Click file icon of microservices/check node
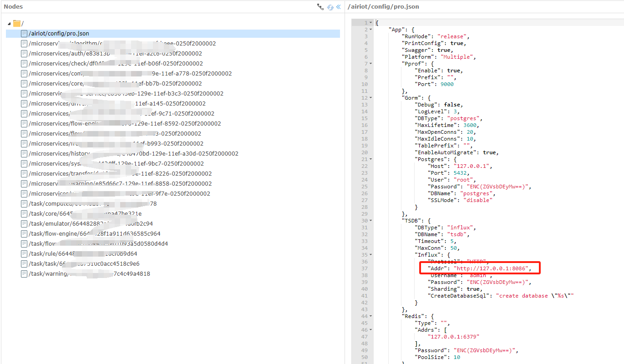 pyautogui.click(x=24, y=64)
